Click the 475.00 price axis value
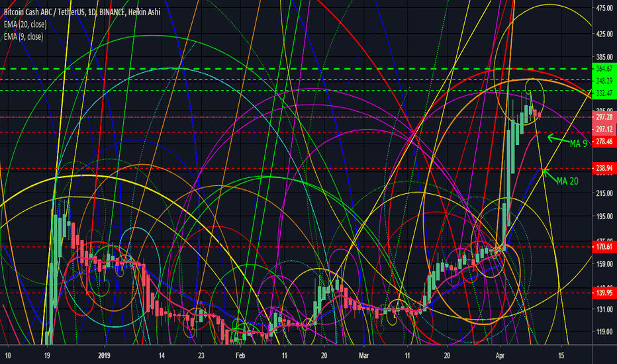Screen dimensions: 617x364 tap(604, 8)
